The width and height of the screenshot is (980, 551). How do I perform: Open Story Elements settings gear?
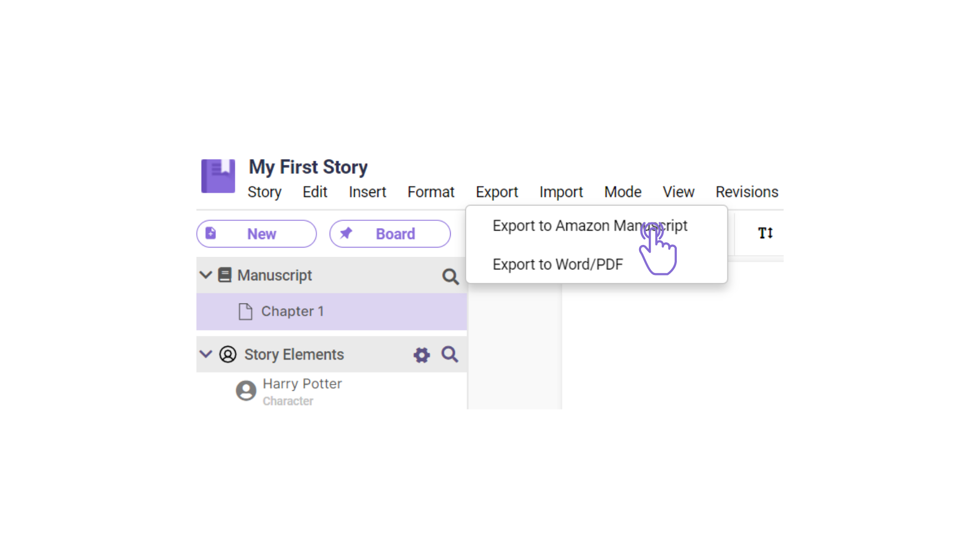point(422,355)
